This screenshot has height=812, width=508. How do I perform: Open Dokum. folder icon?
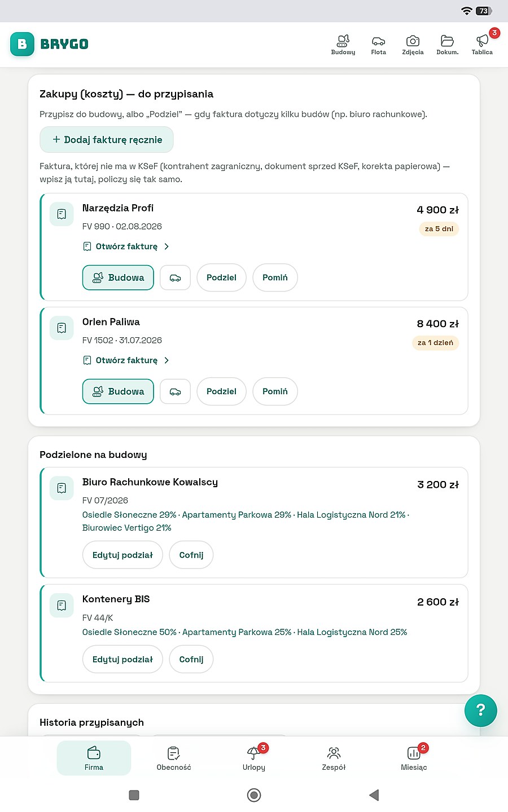(x=447, y=45)
